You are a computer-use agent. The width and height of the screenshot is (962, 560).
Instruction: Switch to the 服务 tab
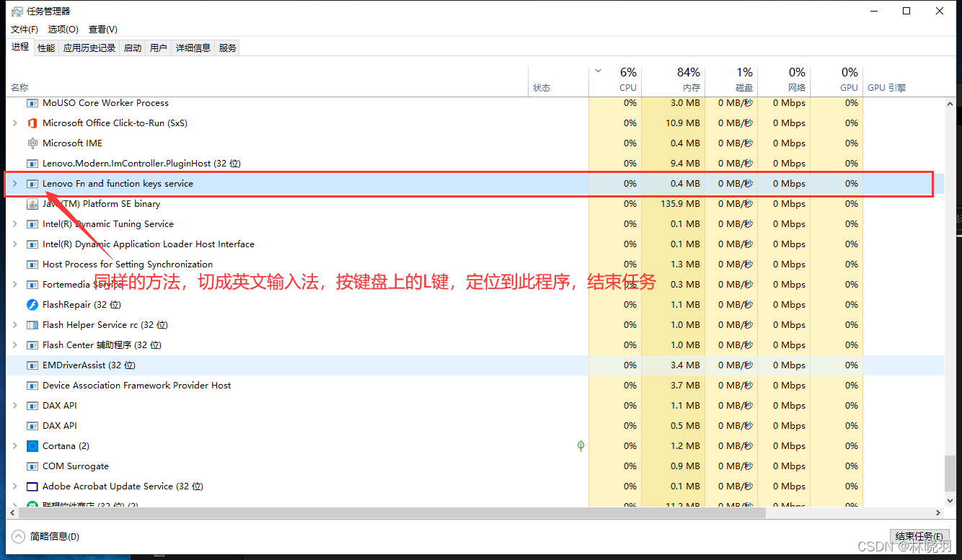[x=228, y=48]
